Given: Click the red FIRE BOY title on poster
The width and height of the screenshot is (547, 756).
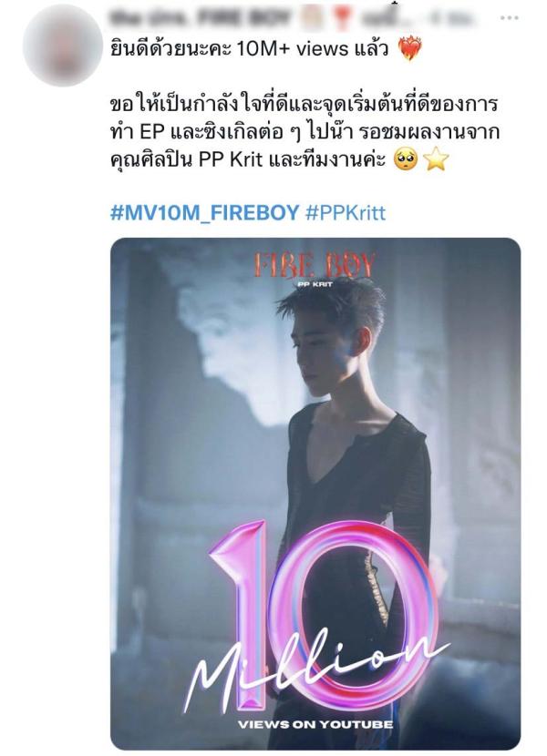Looking at the screenshot, I should tap(315, 266).
